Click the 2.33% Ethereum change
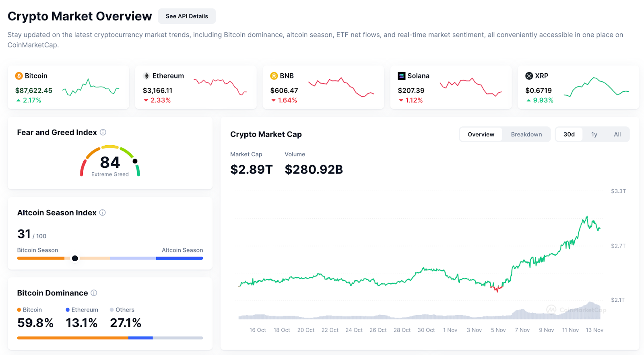Screen dimensions: 644x355 161,100
